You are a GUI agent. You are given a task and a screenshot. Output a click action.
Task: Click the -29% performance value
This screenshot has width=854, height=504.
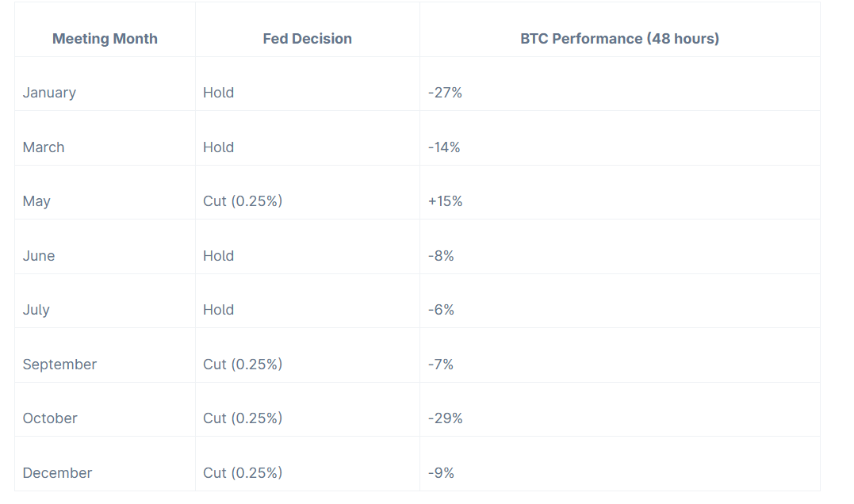pyautogui.click(x=445, y=418)
